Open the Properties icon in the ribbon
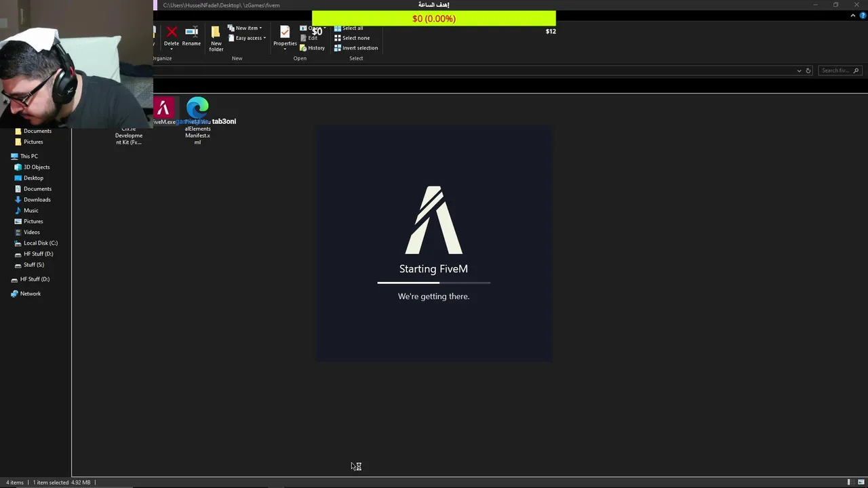868x488 pixels. coord(285,32)
